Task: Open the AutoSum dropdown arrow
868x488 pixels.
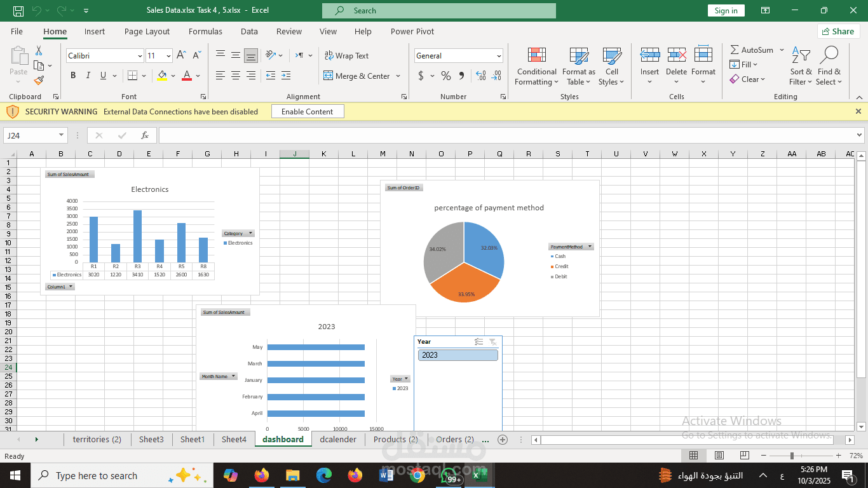Action: click(782, 50)
